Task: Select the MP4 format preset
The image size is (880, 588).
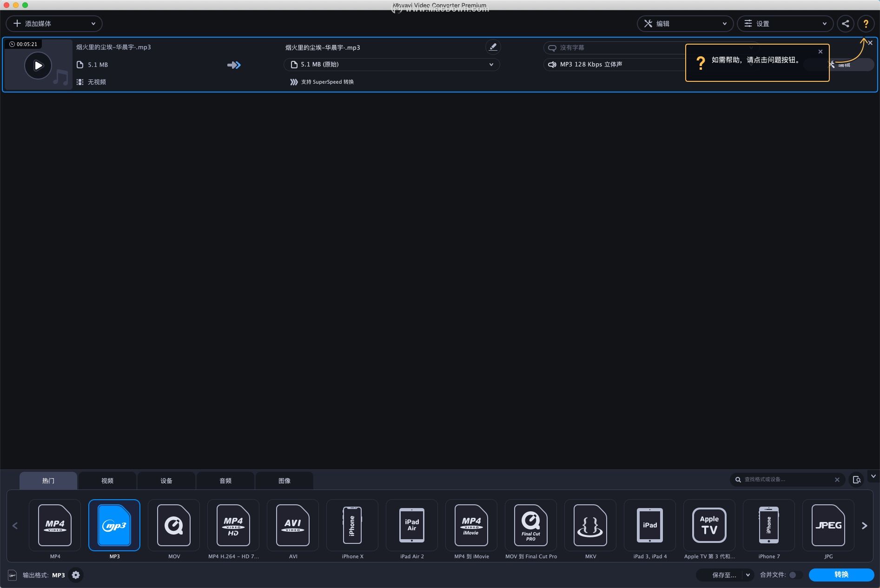Action: click(55, 525)
